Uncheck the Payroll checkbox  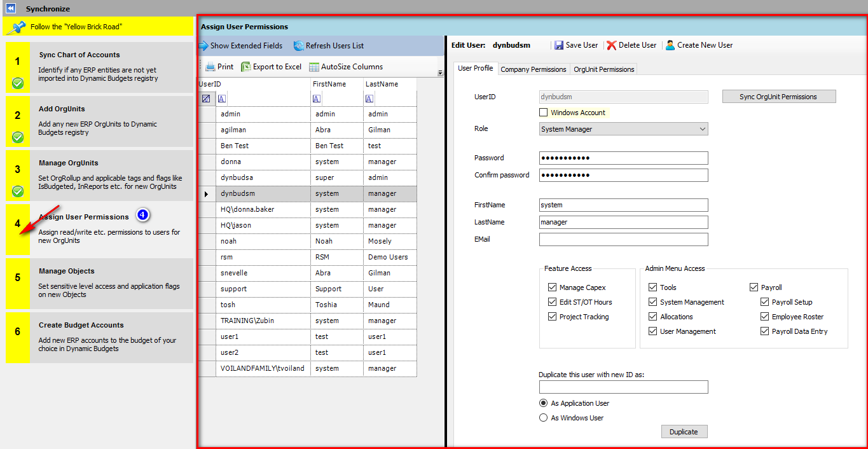[754, 287]
